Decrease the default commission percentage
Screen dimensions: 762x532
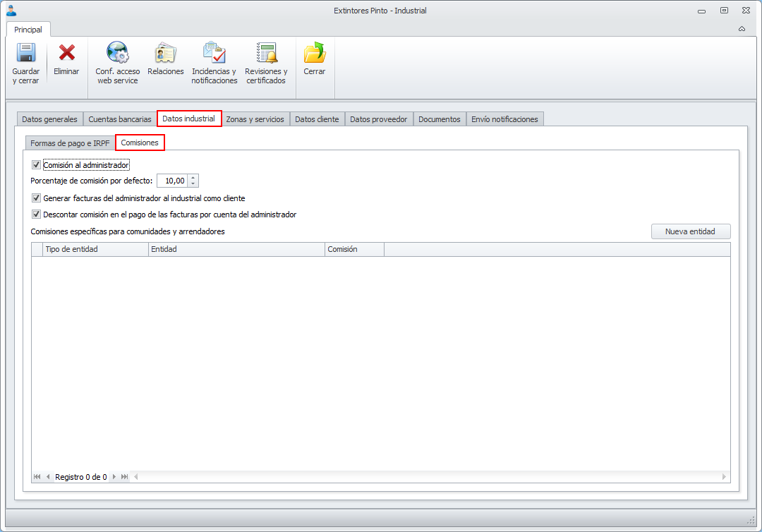click(193, 183)
